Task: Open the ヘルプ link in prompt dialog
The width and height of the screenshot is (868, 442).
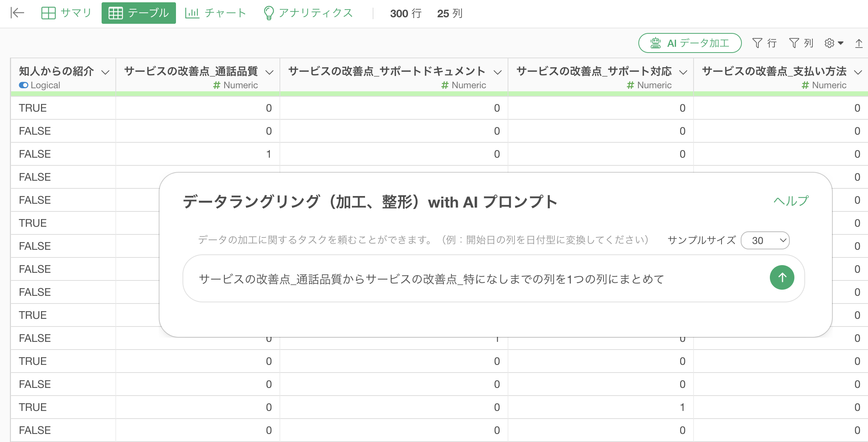Action: 791,201
